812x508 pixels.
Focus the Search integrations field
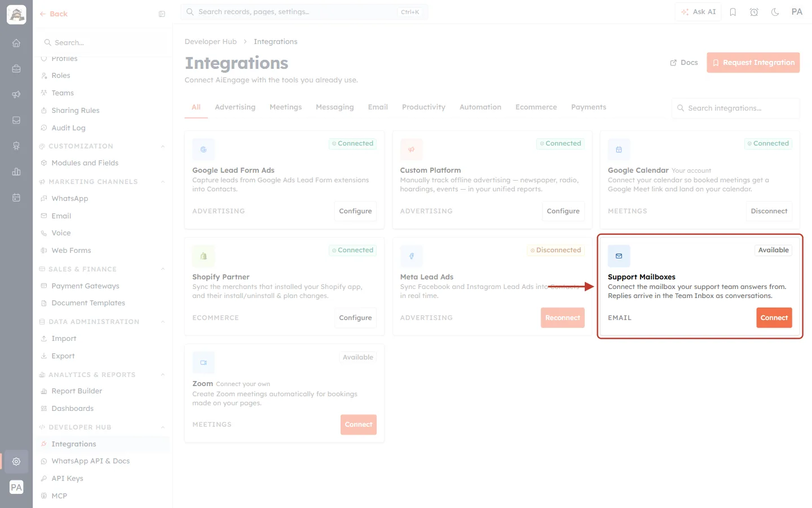736,108
